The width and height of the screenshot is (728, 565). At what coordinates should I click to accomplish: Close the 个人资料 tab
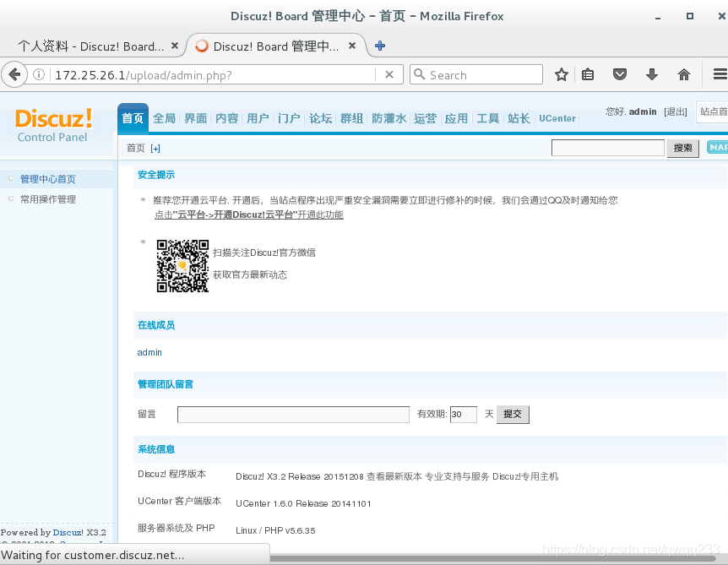point(175,46)
